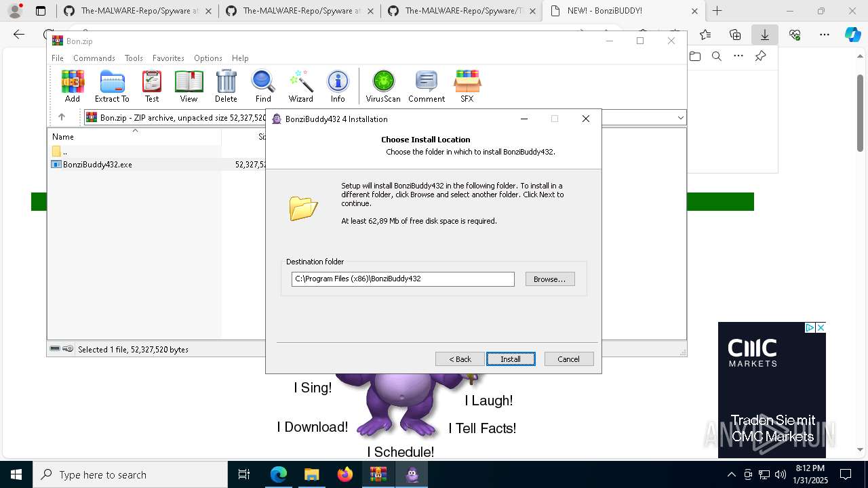Run VirusScan from the toolbar

pyautogui.click(x=383, y=86)
